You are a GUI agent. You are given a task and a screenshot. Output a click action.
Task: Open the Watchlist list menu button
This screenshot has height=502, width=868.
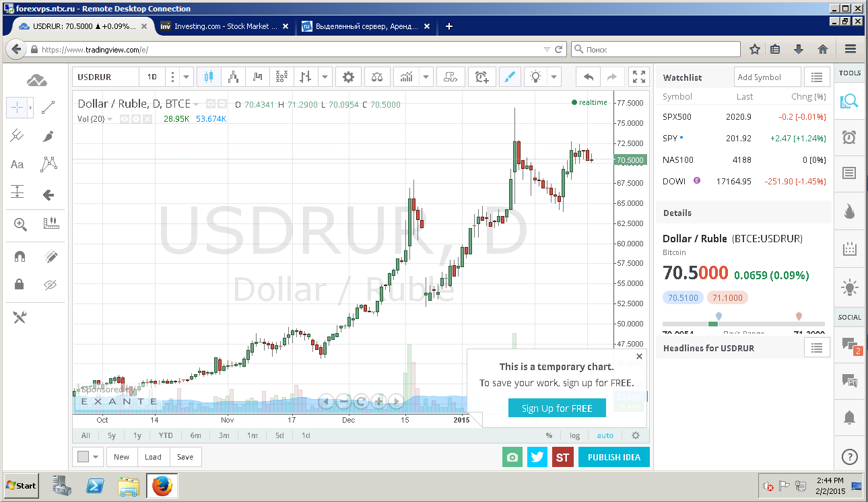817,77
